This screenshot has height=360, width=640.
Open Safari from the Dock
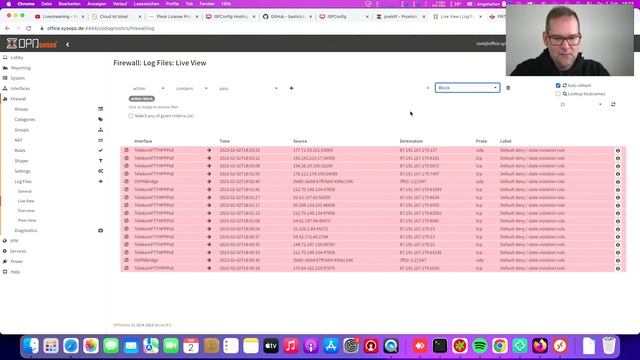click(x=71, y=346)
